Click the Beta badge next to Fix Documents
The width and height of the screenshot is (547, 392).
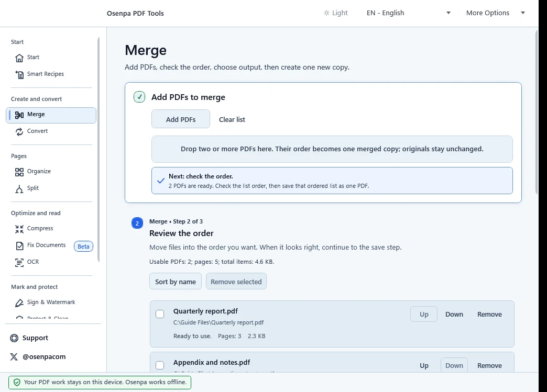[83, 247]
